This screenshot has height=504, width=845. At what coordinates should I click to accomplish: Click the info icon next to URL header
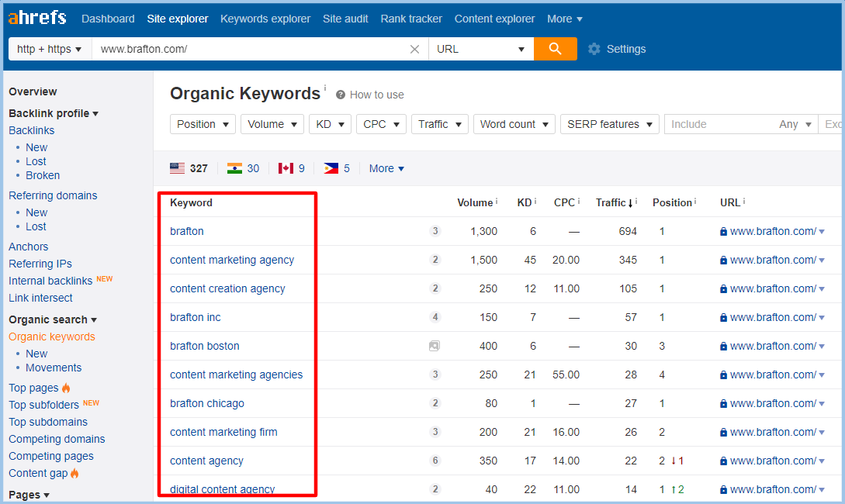point(744,202)
